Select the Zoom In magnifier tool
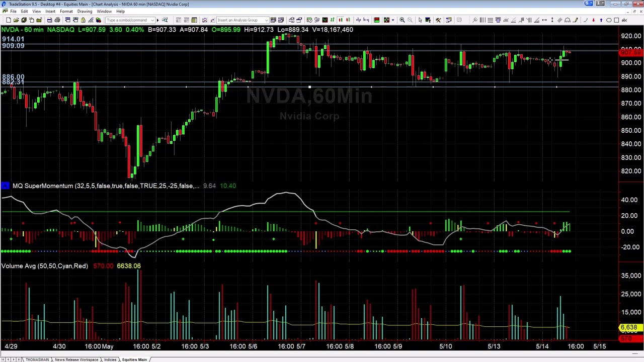The width and height of the screenshot is (644, 362). (403, 20)
